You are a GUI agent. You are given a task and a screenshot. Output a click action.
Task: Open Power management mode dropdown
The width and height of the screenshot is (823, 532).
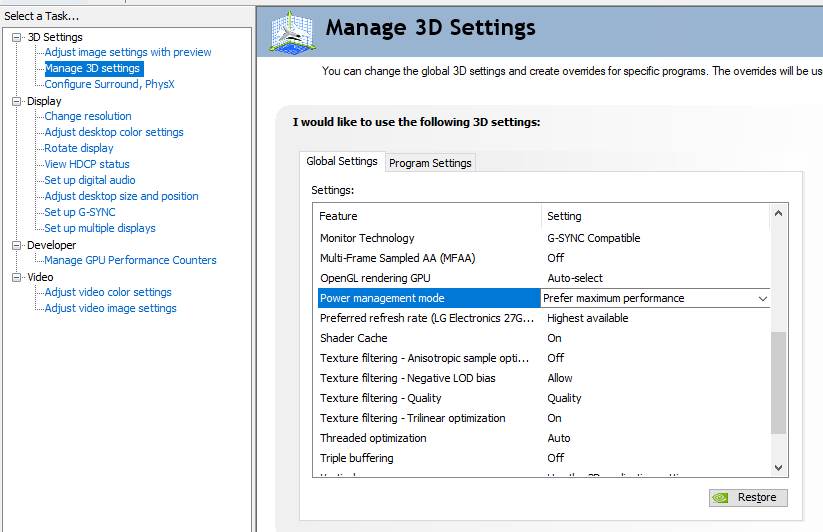point(762,298)
